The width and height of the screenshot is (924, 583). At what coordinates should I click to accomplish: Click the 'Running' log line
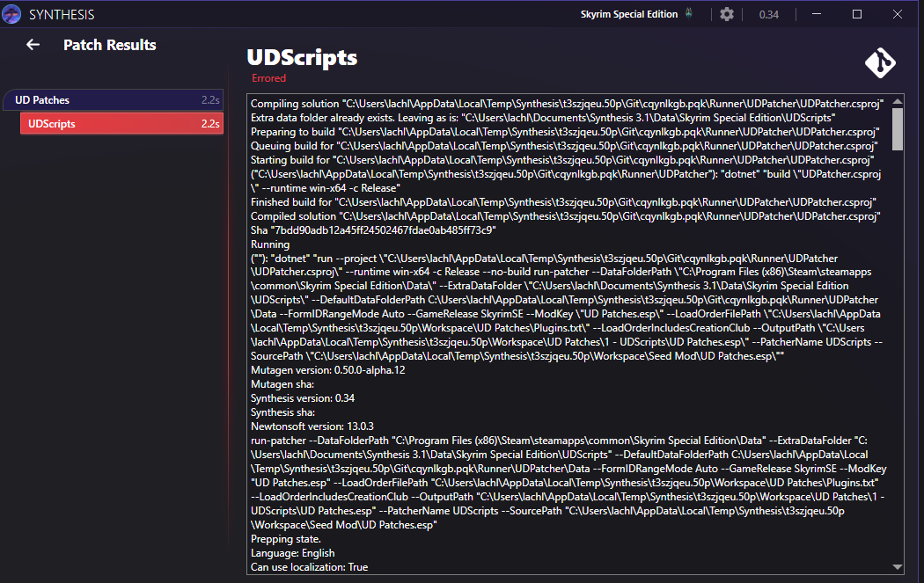point(270,244)
